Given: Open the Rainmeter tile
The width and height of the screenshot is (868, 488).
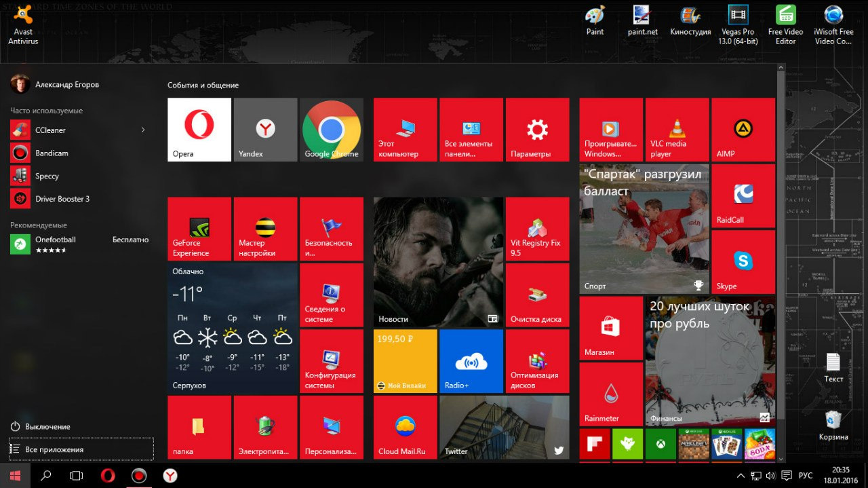Looking at the screenshot, I should 610,394.
